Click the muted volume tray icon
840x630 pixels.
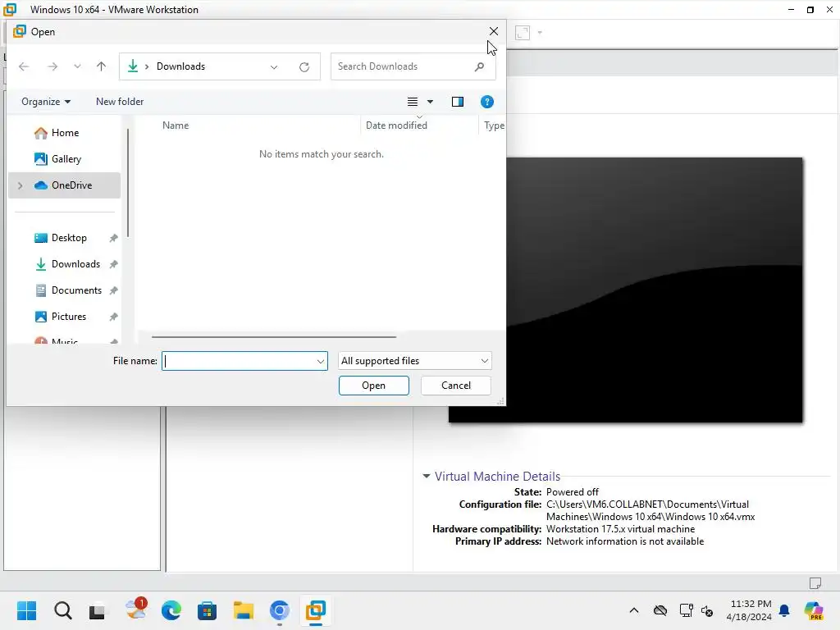(707, 610)
